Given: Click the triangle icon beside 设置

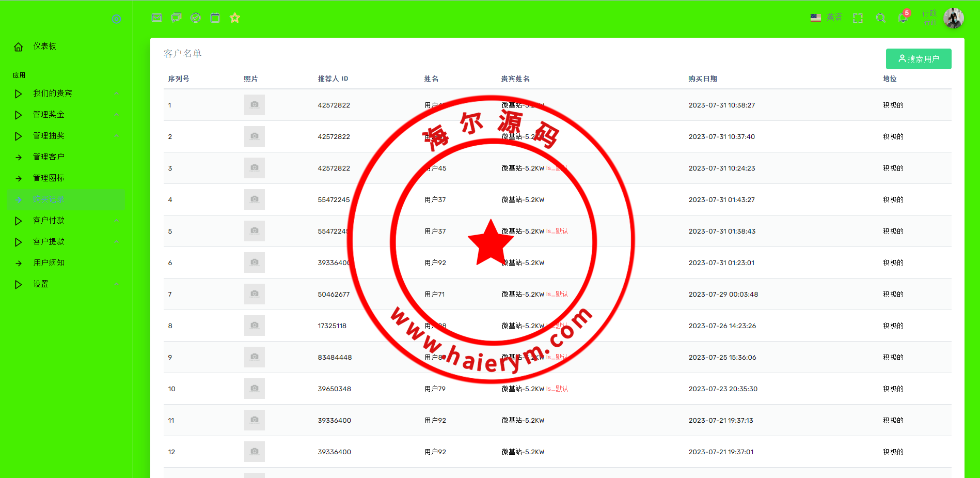Looking at the screenshot, I should click(x=19, y=285).
